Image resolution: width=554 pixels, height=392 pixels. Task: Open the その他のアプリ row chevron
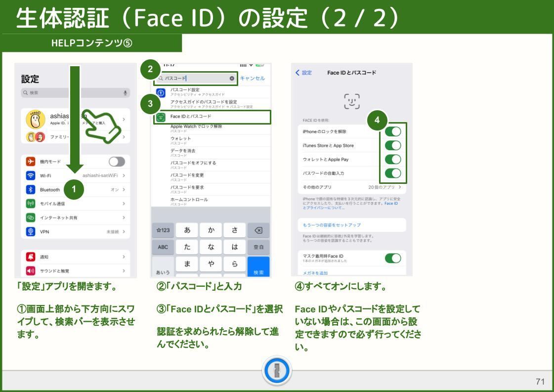400,187
